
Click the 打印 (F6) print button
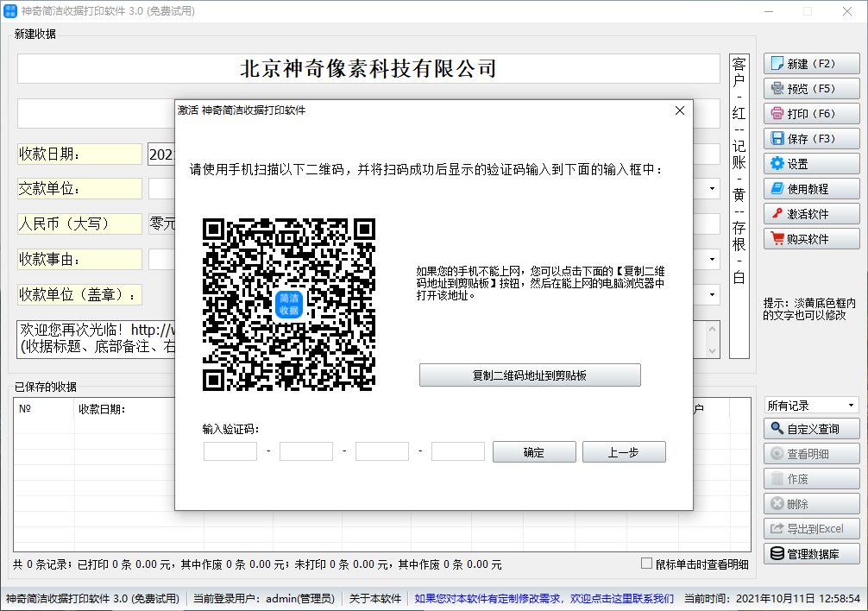(x=812, y=113)
